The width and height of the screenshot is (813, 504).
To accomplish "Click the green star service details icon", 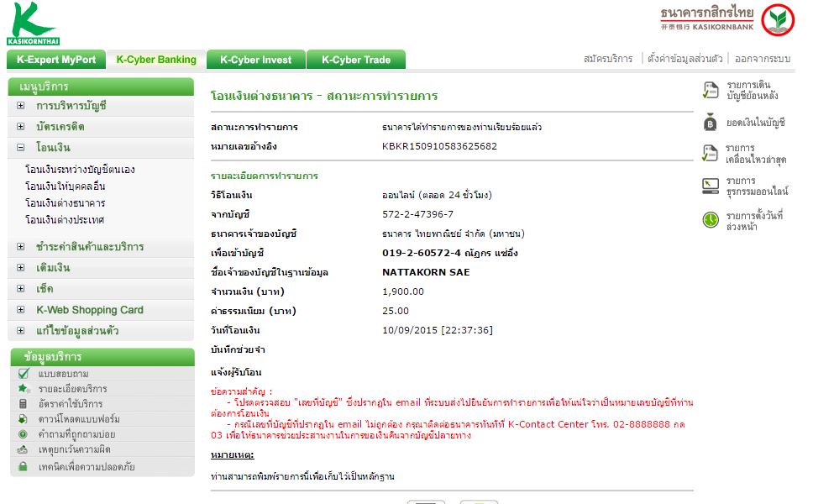I will pos(24,388).
